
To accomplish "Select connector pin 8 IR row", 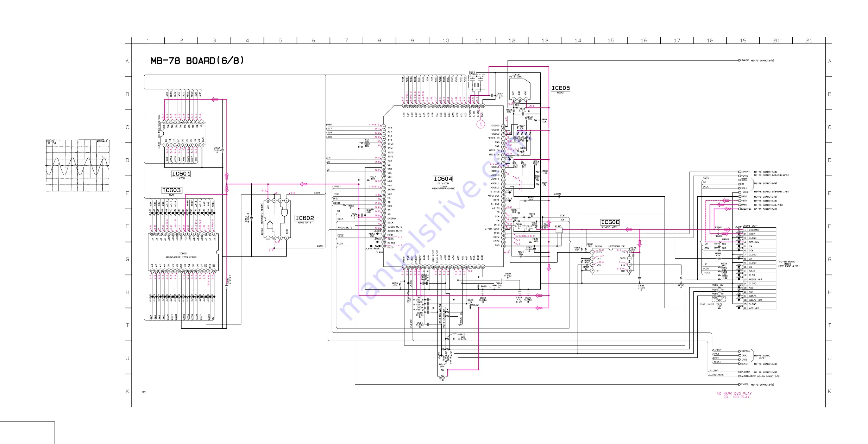I will pyautogui.click(x=759, y=259).
